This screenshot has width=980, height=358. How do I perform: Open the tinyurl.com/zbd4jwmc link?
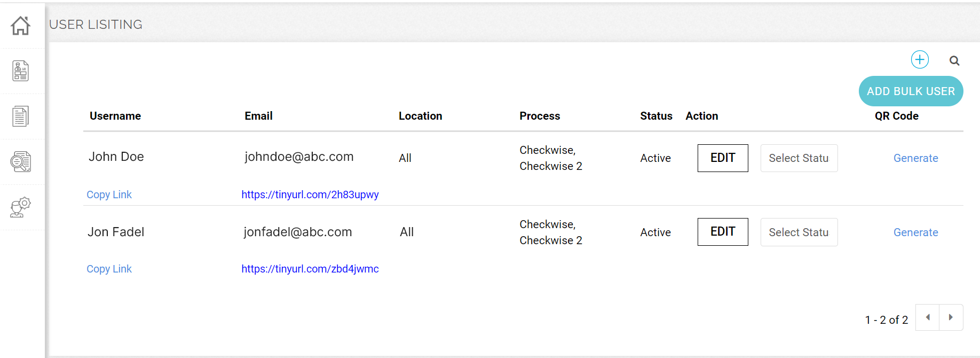coord(310,269)
